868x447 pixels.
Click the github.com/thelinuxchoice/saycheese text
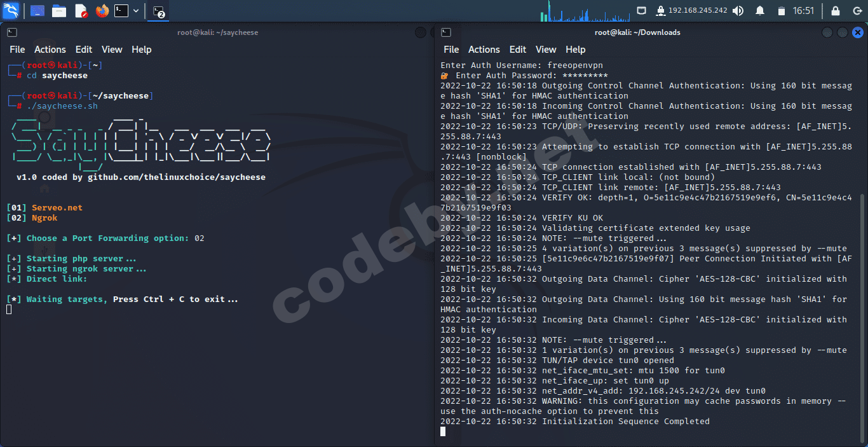point(177,177)
